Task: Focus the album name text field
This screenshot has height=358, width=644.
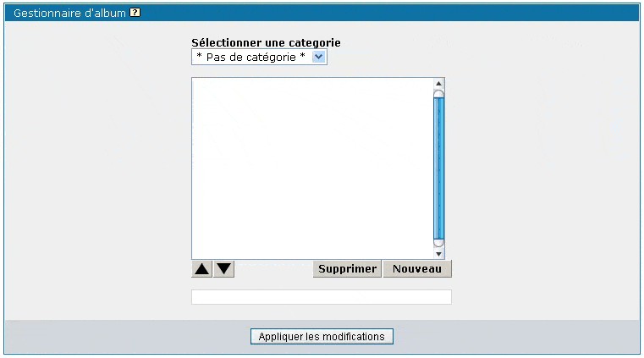Action: click(x=322, y=297)
